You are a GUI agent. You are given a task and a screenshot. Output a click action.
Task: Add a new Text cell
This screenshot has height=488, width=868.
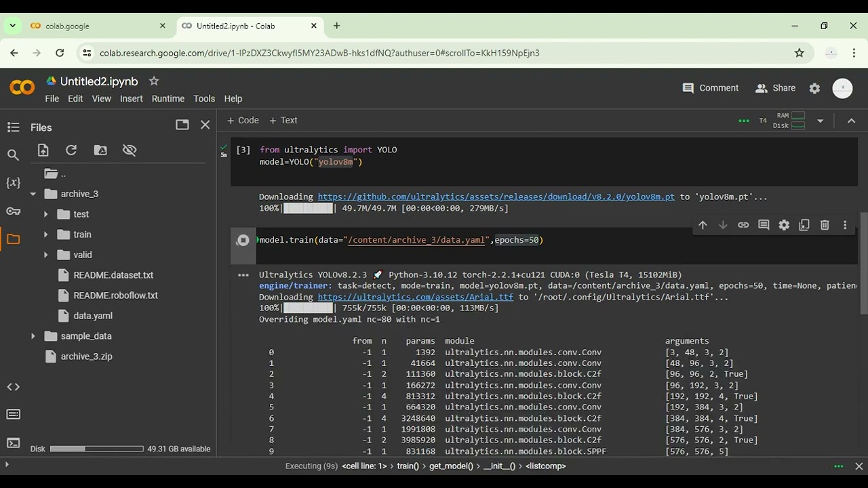(x=283, y=121)
